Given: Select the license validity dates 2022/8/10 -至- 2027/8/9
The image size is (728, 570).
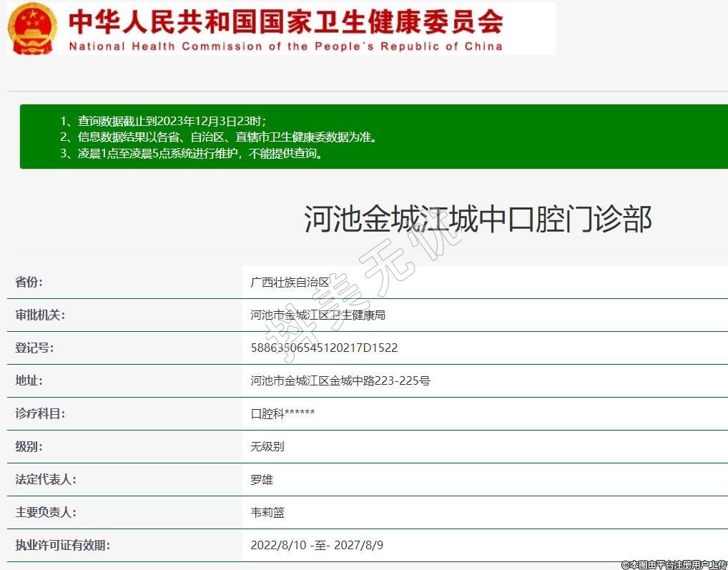Looking at the screenshot, I should coord(317,546).
